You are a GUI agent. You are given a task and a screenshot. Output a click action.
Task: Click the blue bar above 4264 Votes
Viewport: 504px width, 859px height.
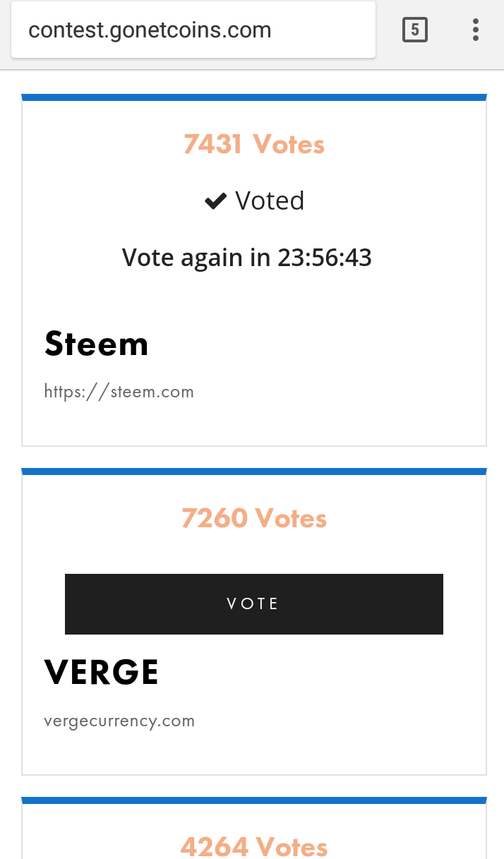tap(254, 800)
